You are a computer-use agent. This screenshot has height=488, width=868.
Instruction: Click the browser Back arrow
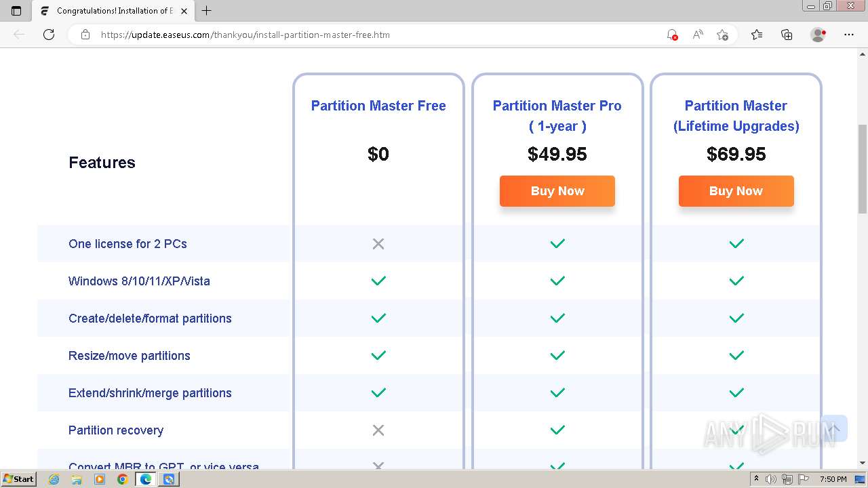coord(19,35)
